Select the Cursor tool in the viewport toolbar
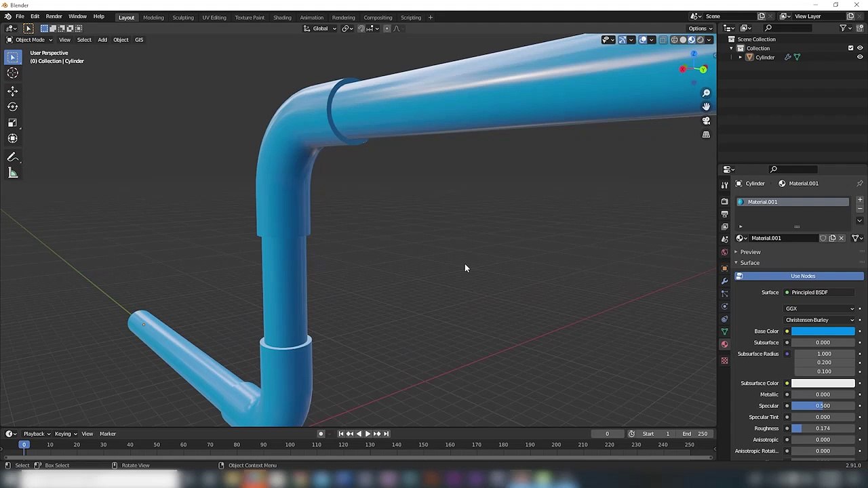Image resolution: width=868 pixels, height=488 pixels. [12, 73]
